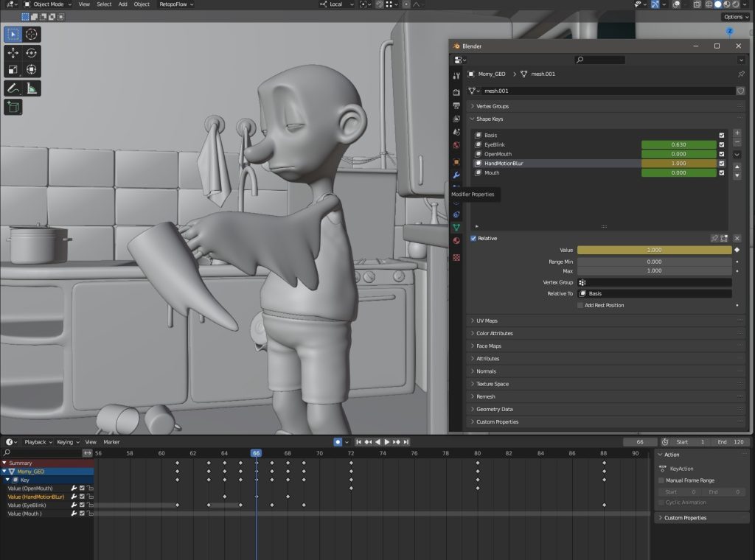Expand the Geometry Data panel
The width and height of the screenshot is (755, 560).
[x=607, y=409]
